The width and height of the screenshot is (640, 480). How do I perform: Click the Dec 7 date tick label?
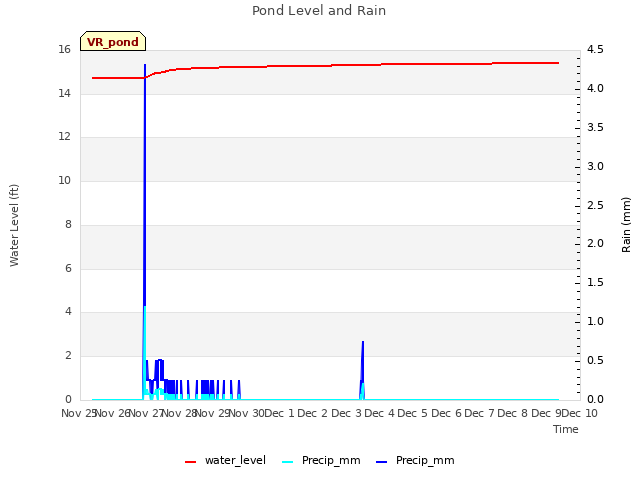tap(480, 413)
